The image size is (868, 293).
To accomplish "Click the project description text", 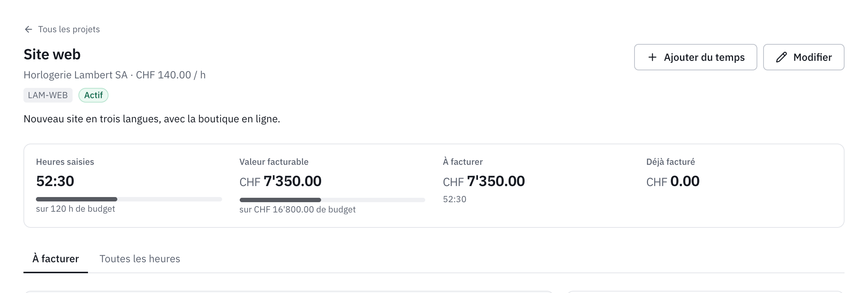I will (152, 119).
